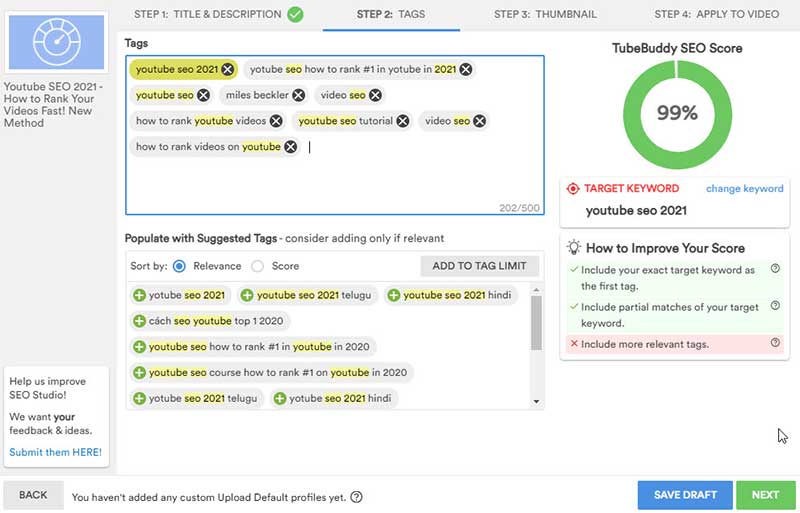This screenshot has height=513, width=800.
Task: Click the BACK button
Action: pos(33,495)
